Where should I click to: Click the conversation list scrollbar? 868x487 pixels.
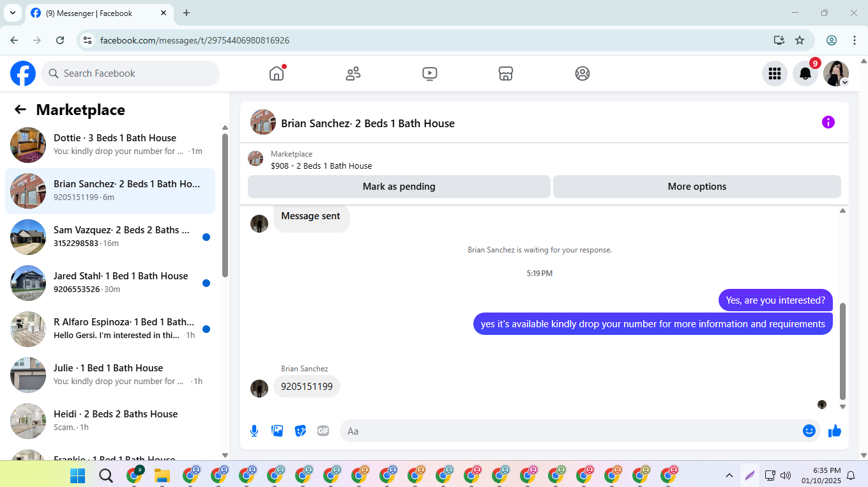(x=225, y=205)
